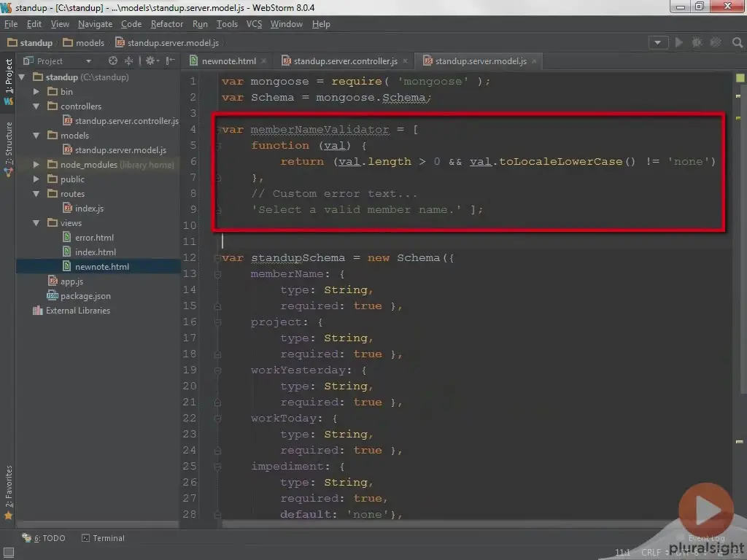Open the Tools menu
The image size is (747, 560).
point(227,24)
